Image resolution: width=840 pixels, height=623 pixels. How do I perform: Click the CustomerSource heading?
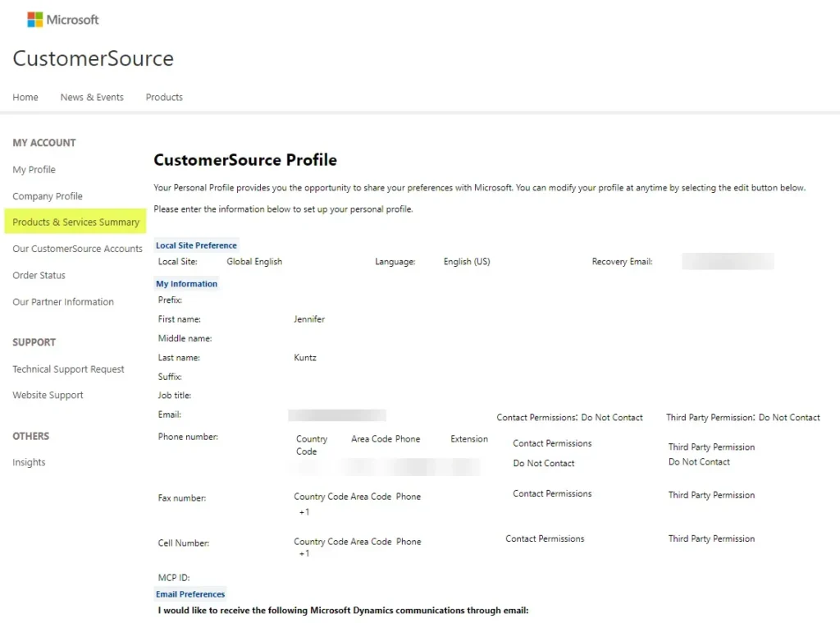(x=93, y=58)
